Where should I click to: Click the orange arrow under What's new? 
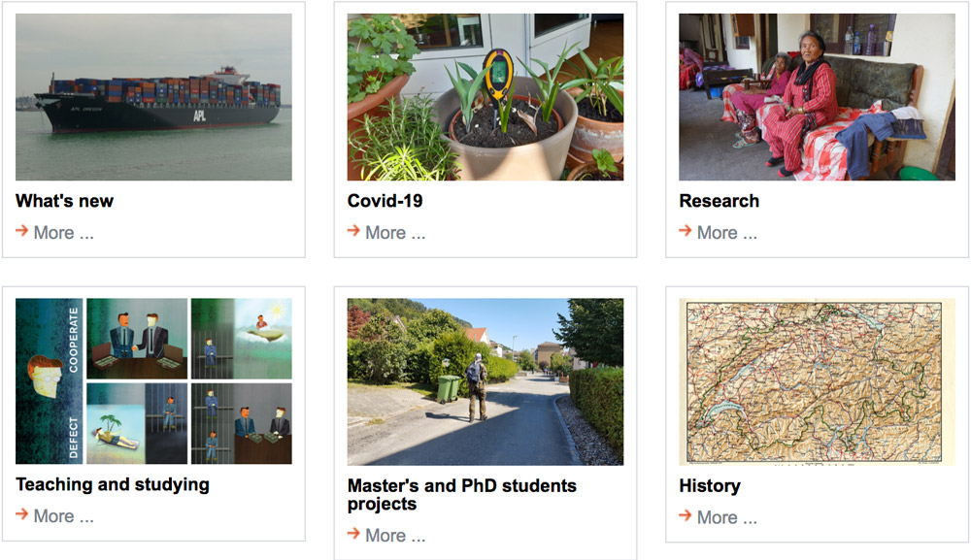tap(22, 231)
